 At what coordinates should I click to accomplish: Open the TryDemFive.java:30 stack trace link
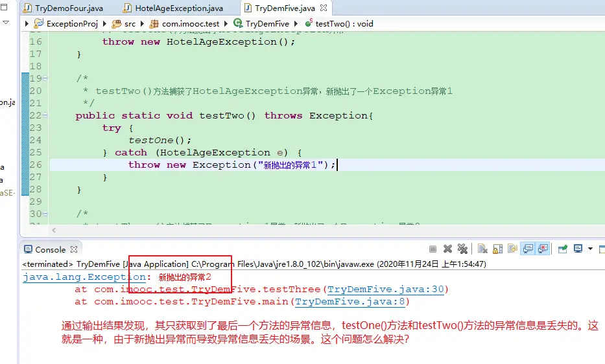pyautogui.click(x=386, y=290)
